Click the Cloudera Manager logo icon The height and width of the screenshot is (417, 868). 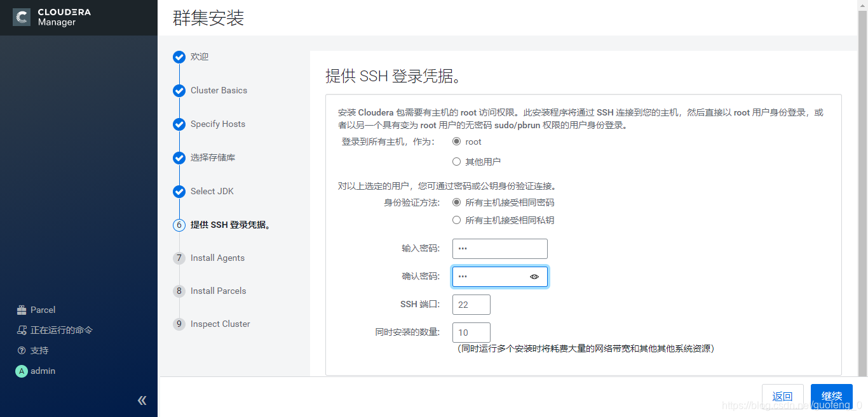point(22,17)
